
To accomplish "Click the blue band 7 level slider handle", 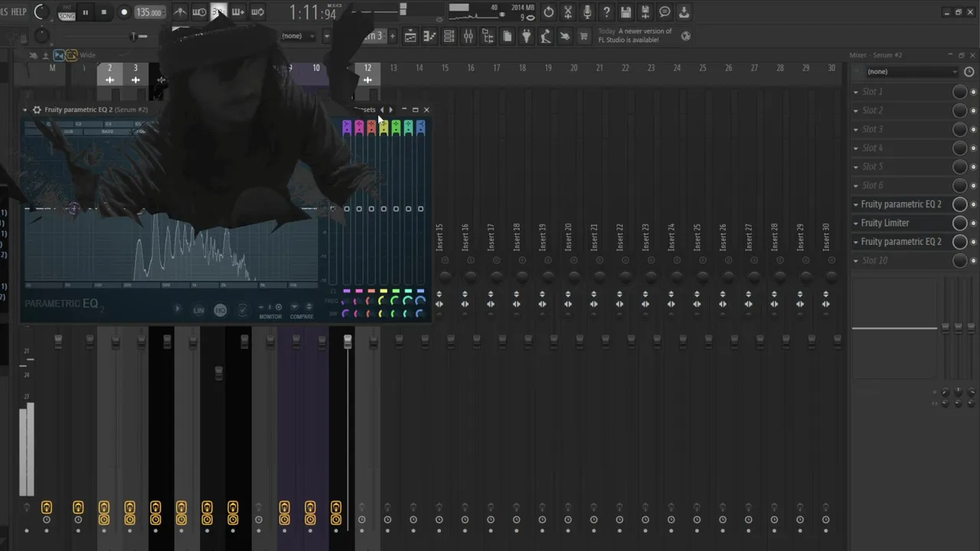I will point(420,209).
